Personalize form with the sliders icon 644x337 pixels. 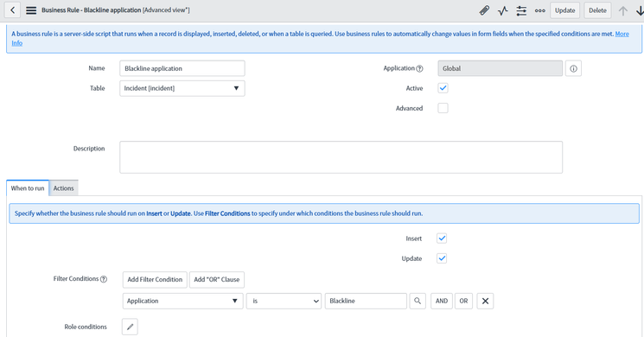(x=521, y=10)
